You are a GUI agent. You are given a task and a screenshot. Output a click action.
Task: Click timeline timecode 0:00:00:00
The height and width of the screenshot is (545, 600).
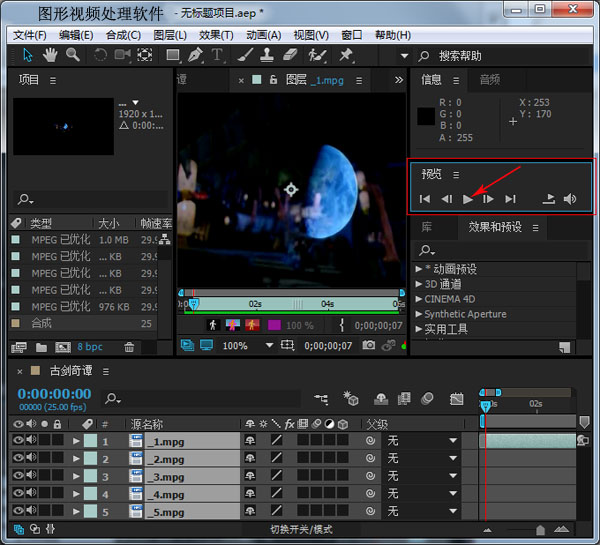[54, 393]
